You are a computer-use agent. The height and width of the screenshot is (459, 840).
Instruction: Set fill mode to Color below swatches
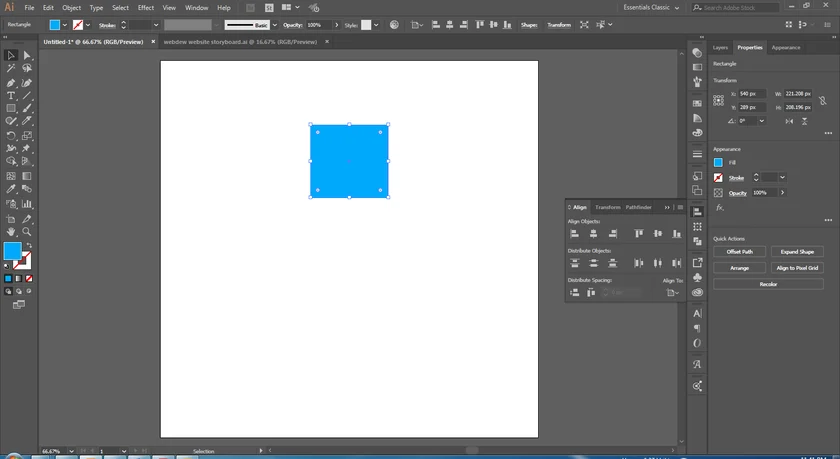pyautogui.click(x=8, y=279)
